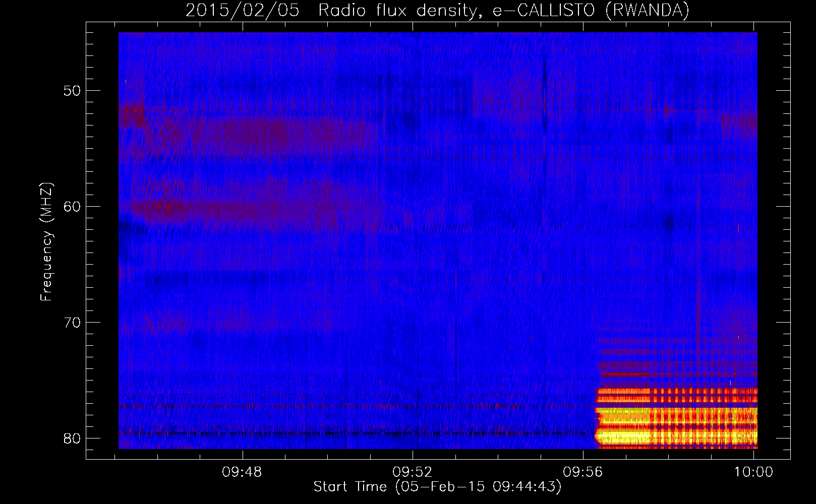Click the 70 frequency tick label
Screen dimensions: 816x504
pyautogui.click(x=72, y=323)
